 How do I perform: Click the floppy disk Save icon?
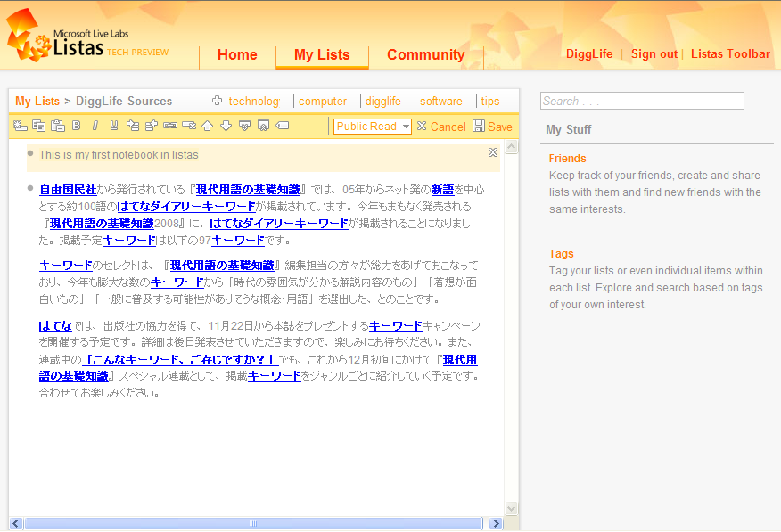[x=479, y=126]
